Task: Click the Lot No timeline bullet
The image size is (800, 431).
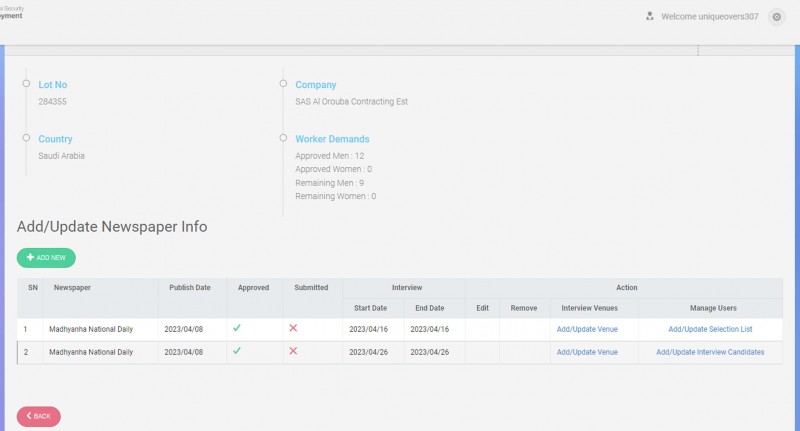Action: pyautogui.click(x=26, y=84)
